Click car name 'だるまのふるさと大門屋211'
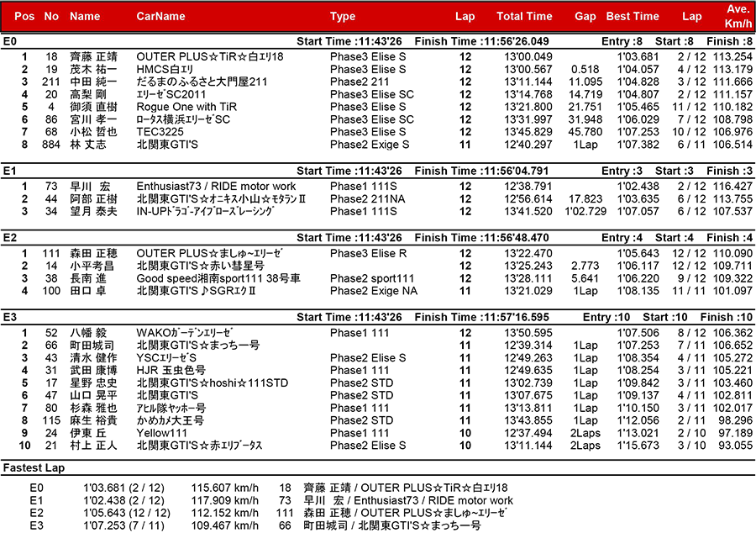756x533 pixels. point(202,82)
